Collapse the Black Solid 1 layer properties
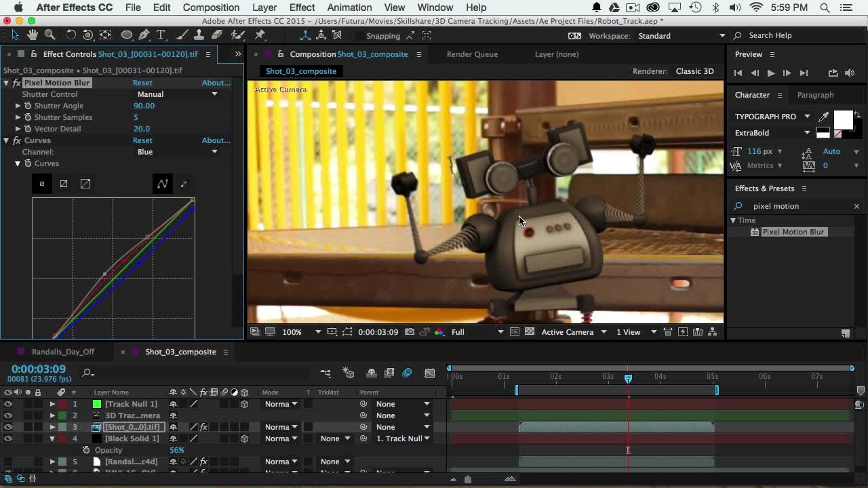This screenshot has width=868, height=488. coord(52,439)
